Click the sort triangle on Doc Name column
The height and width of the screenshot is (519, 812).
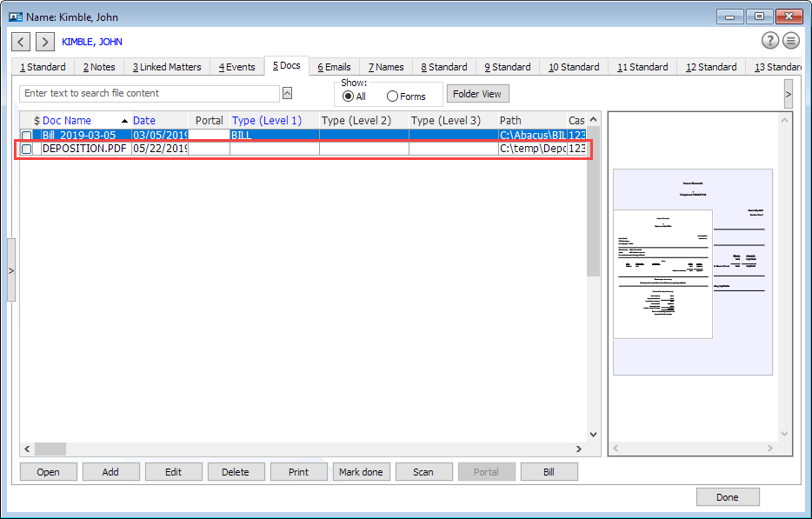pos(123,120)
